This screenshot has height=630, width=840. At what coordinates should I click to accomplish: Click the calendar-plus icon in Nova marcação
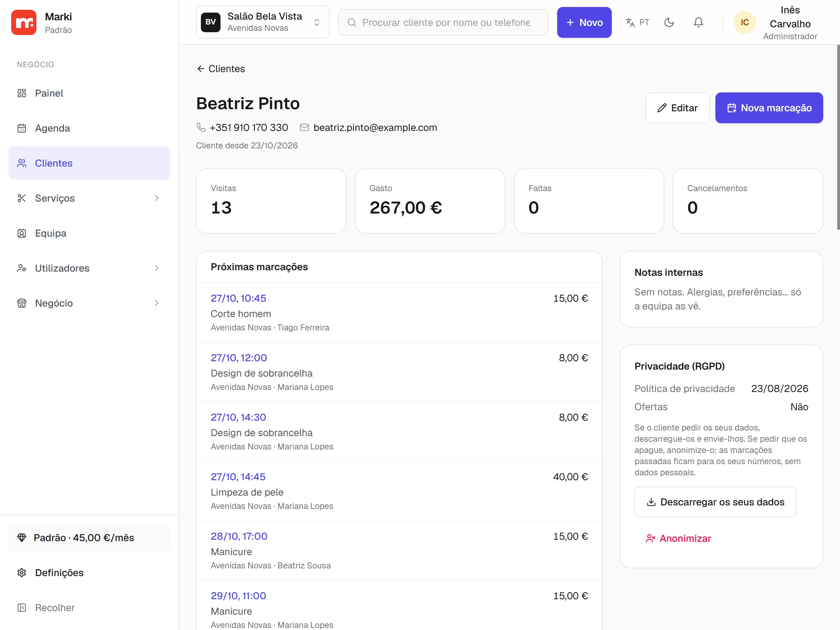tap(731, 108)
